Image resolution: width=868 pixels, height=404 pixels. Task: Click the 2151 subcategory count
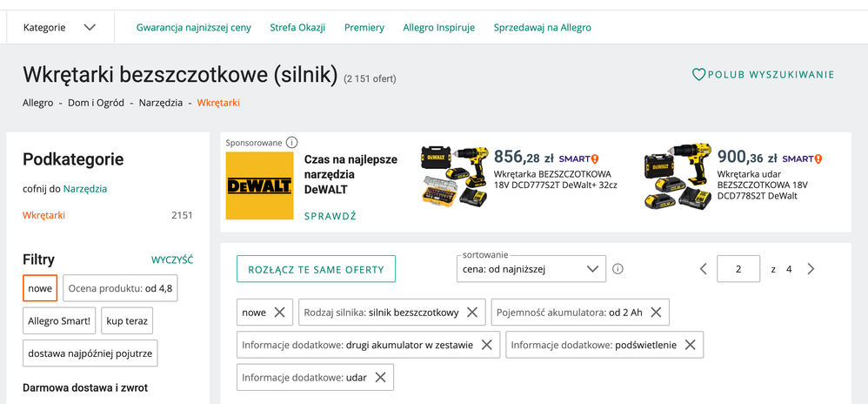pos(182,216)
